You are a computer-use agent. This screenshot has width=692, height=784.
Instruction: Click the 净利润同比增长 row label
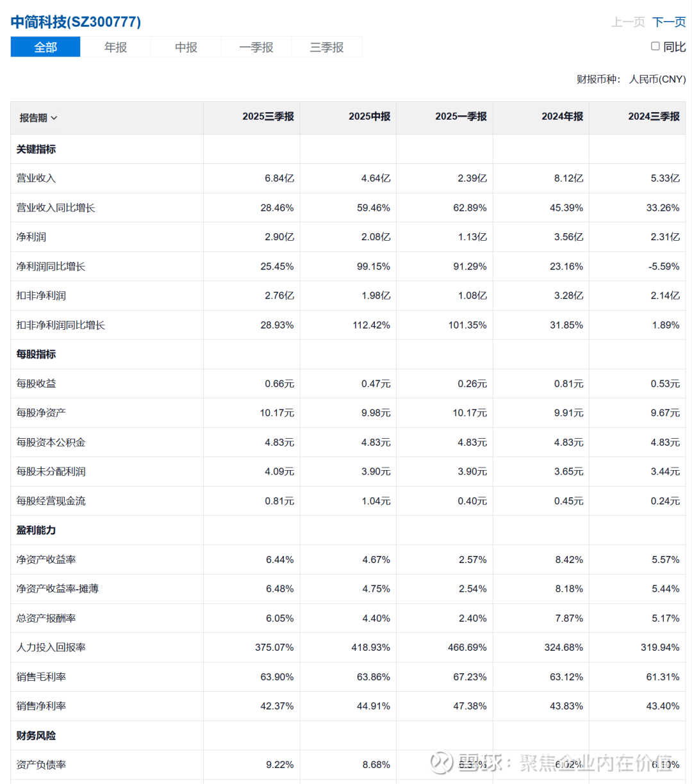tap(51, 266)
